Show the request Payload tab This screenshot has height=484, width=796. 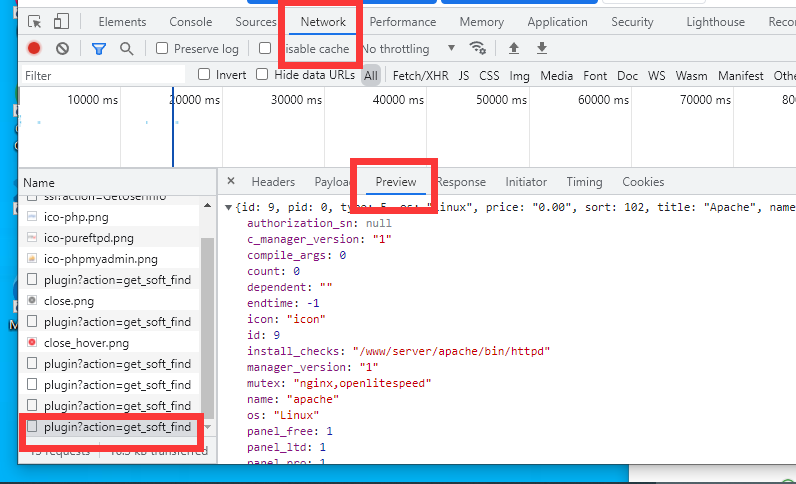pos(333,182)
